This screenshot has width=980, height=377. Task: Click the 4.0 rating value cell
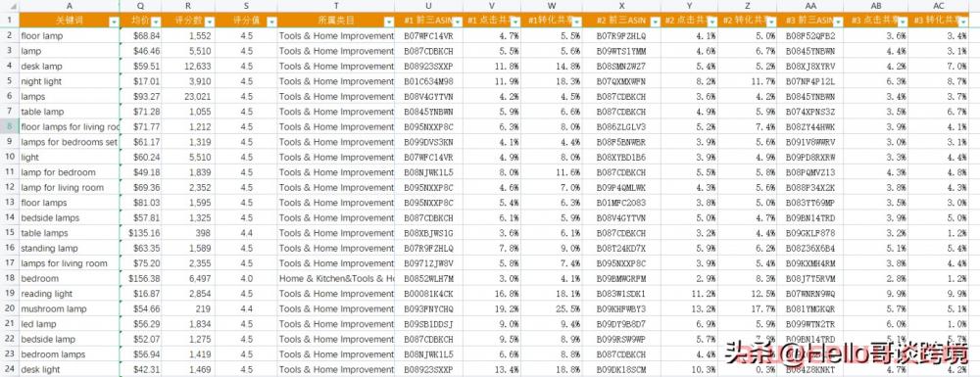[x=246, y=278]
